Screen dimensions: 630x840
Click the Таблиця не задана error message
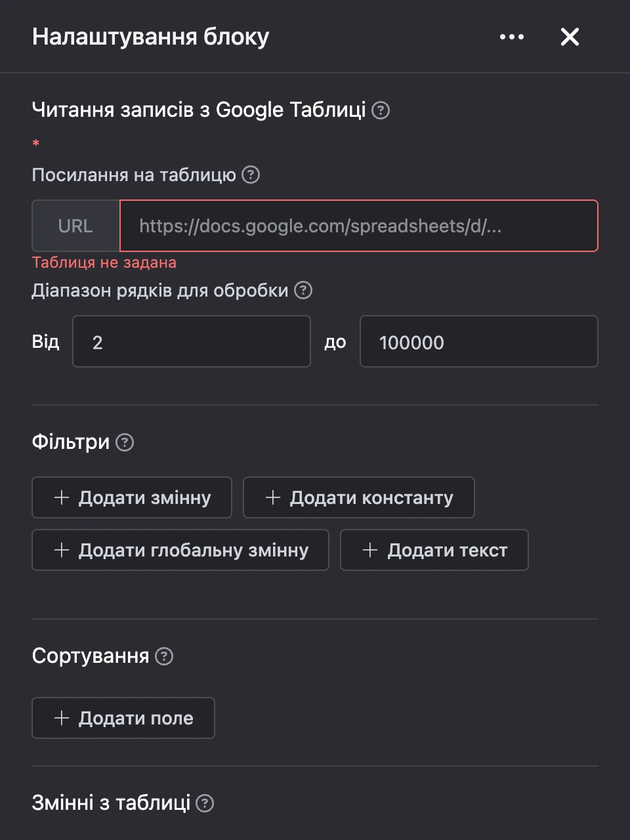(x=104, y=262)
